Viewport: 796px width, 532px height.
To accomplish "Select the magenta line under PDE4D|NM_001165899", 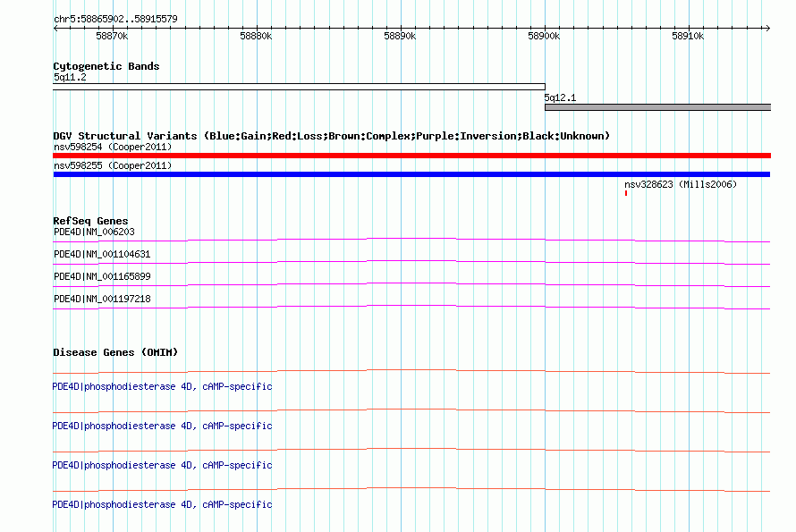I will tap(411, 284).
